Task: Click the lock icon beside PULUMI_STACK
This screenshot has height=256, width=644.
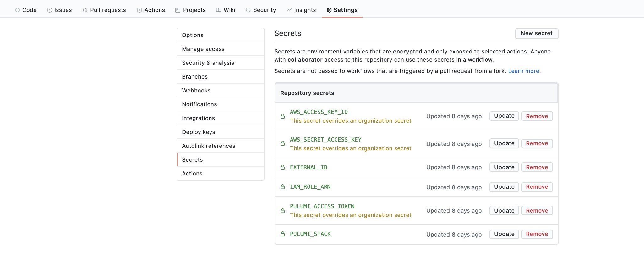Action: tap(283, 234)
